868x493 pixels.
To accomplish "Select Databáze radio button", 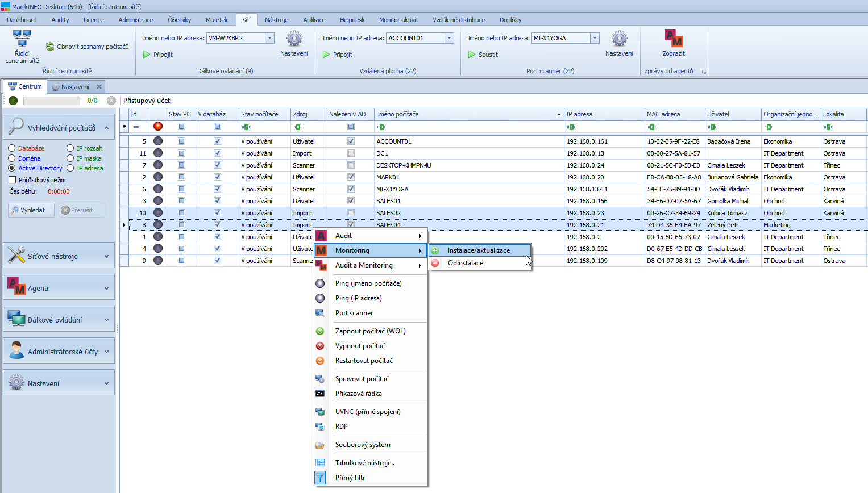I will click(12, 148).
